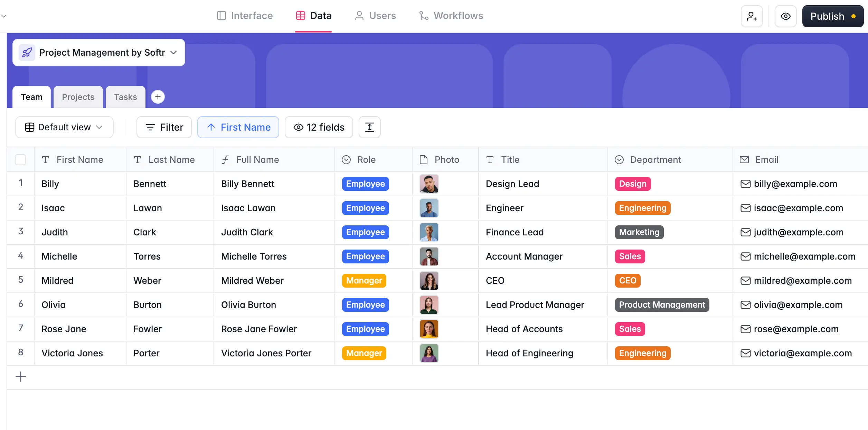Show hidden fields via 12 fields eye toggle
The image size is (868, 430).
[298, 127]
